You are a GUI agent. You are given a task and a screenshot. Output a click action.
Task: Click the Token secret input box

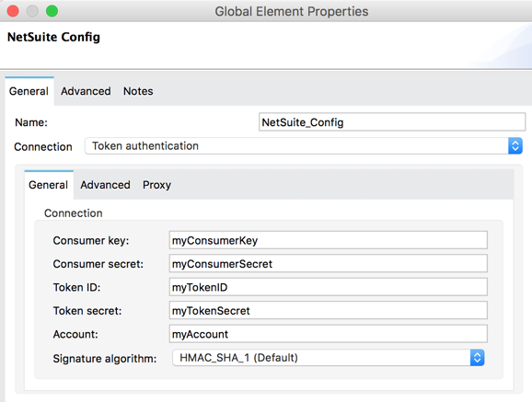[328, 311]
